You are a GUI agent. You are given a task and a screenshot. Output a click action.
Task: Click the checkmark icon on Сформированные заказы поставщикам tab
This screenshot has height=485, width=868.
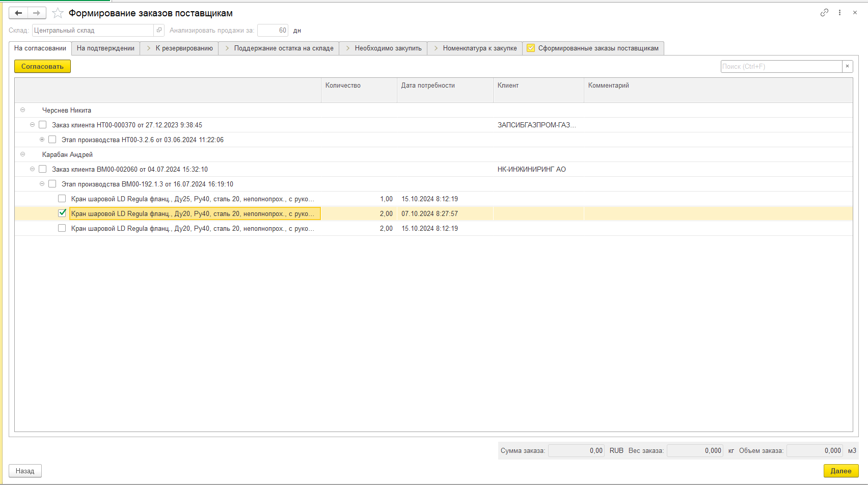tap(531, 48)
